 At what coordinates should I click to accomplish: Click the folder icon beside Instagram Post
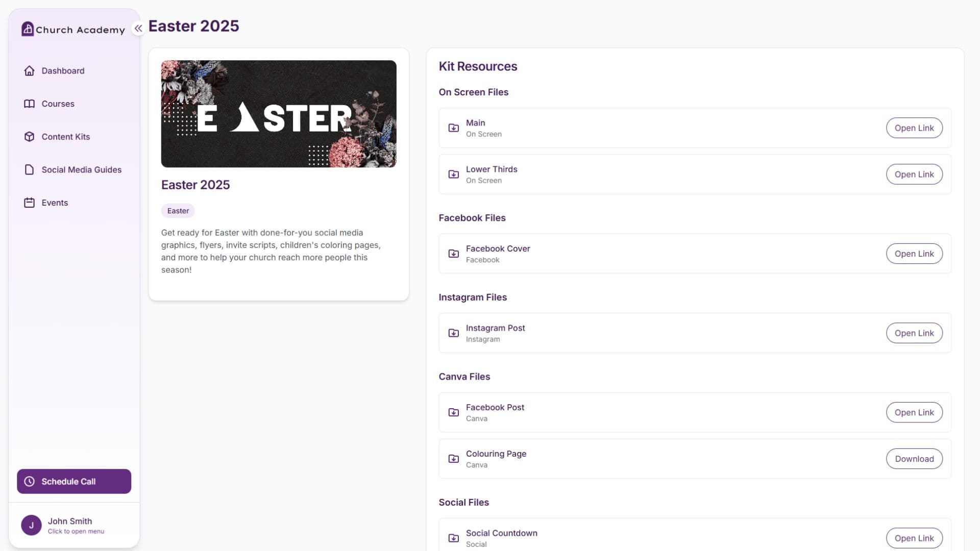coord(453,333)
